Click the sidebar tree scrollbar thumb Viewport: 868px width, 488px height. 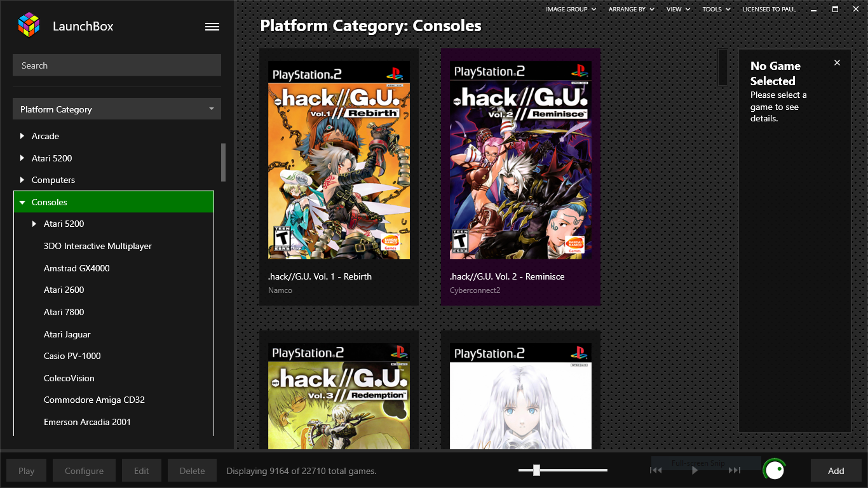click(223, 162)
